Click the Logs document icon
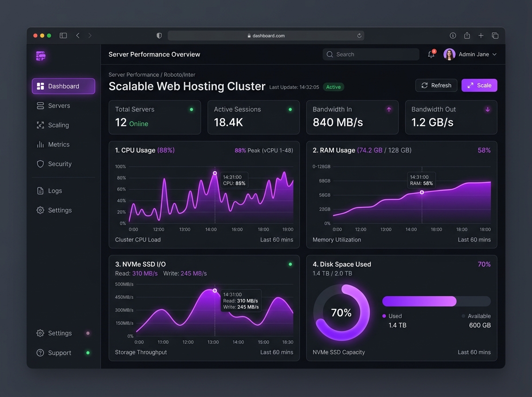This screenshot has height=397, width=532. pos(40,191)
